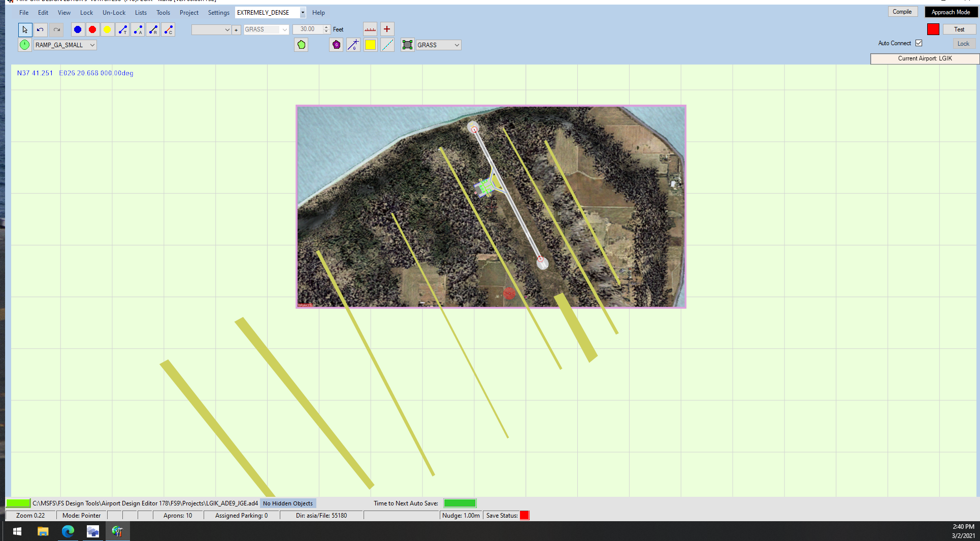
Task: Open File Explorer from the taskbar
Action: pyautogui.click(x=43, y=531)
